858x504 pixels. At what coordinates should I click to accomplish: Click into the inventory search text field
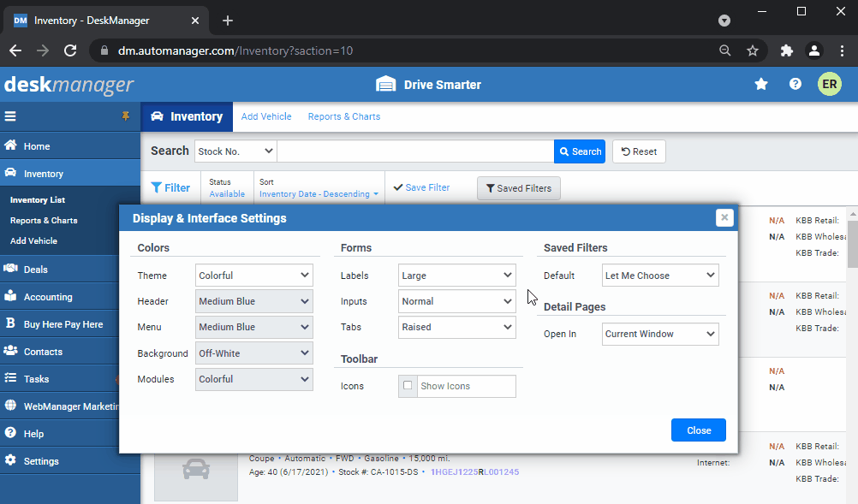pyautogui.click(x=415, y=151)
